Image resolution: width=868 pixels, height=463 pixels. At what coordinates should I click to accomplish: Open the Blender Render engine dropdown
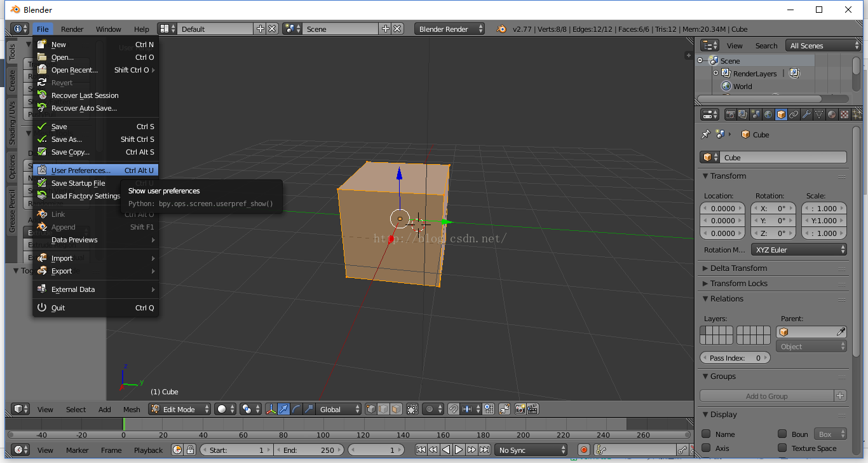449,29
